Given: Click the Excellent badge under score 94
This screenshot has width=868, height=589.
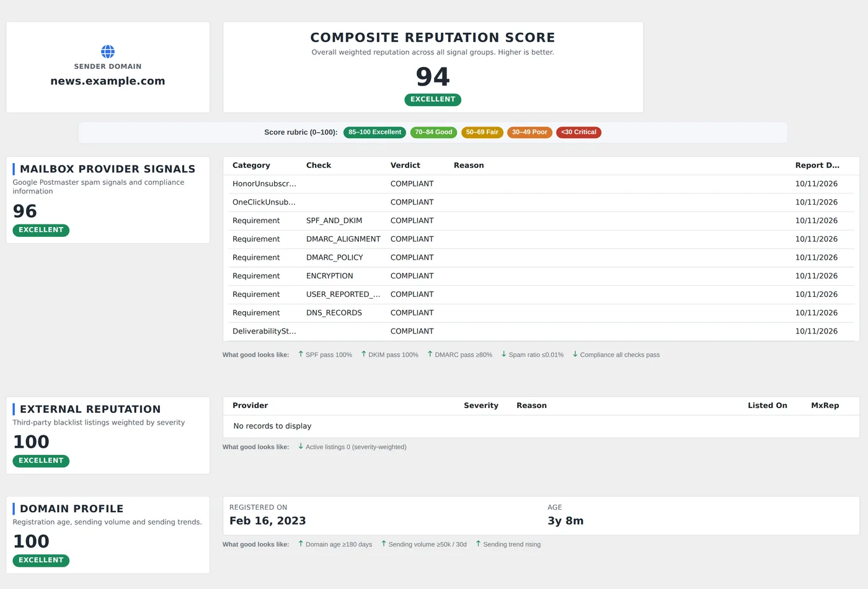Looking at the screenshot, I should point(433,99).
